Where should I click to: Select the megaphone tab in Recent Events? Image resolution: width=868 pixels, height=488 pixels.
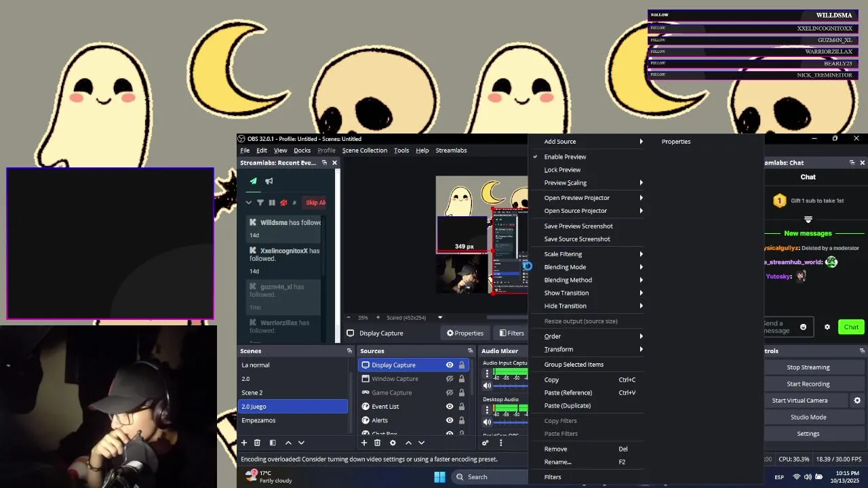tap(269, 181)
